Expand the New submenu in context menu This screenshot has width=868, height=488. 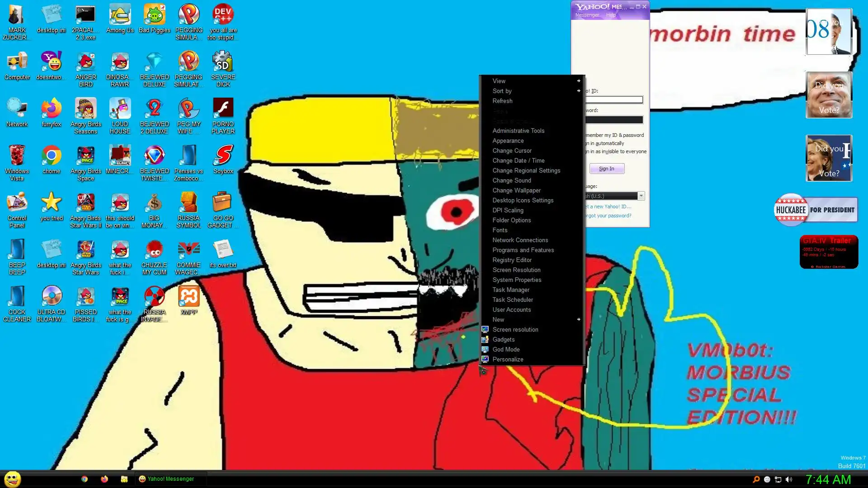(x=578, y=319)
